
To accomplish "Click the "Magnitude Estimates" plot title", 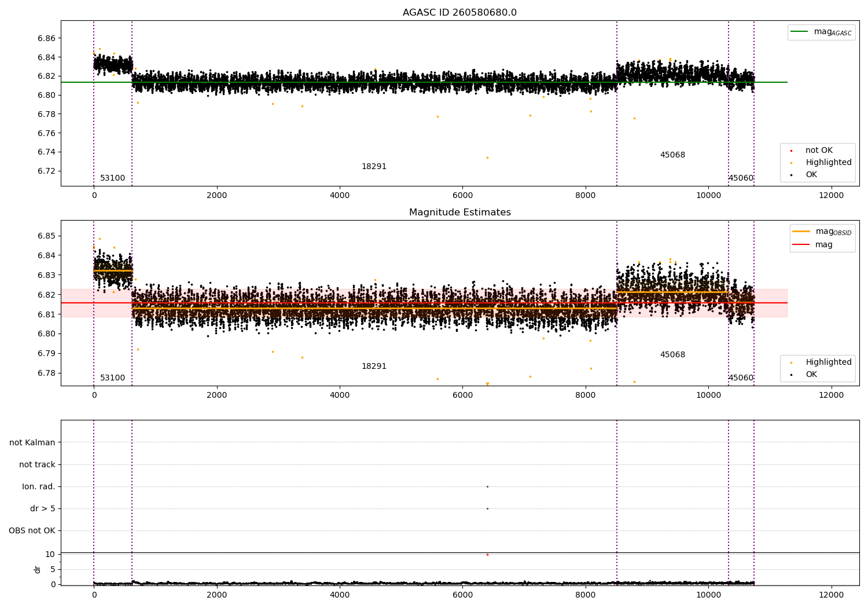I will point(459,213).
